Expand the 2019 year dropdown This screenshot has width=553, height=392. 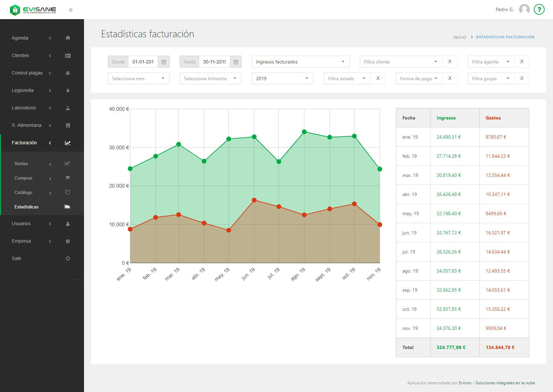[x=282, y=78]
